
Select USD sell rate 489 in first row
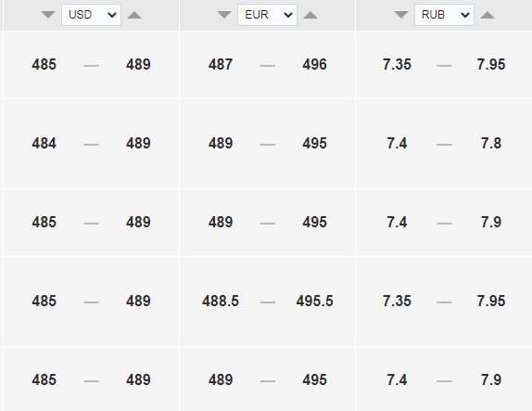pyautogui.click(x=138, y=65)
